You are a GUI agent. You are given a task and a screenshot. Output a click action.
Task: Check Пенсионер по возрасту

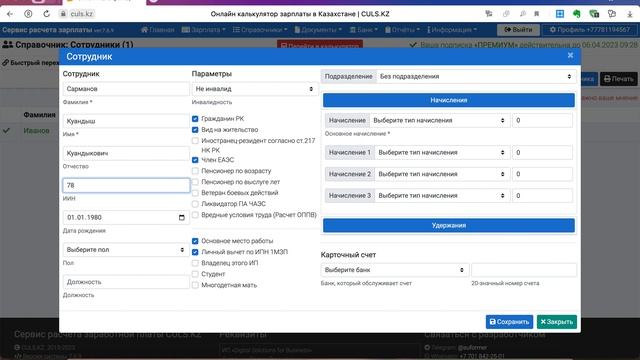click(195, 171)
